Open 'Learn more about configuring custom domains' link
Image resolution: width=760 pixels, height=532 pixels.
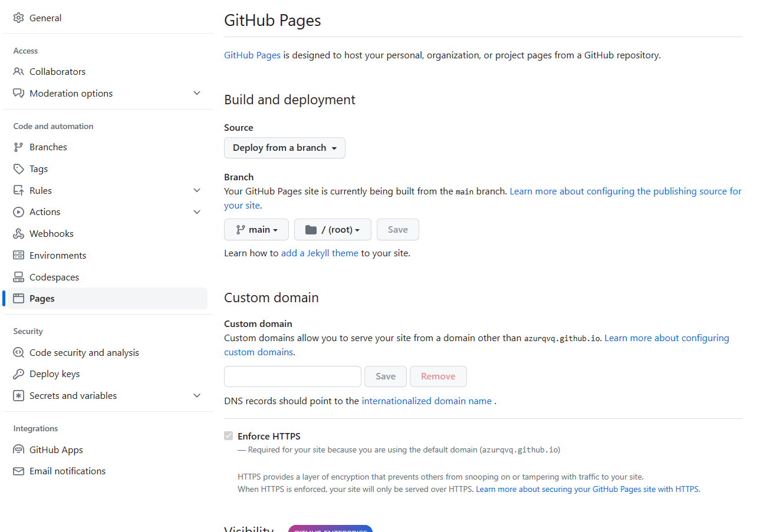point(667,338)
